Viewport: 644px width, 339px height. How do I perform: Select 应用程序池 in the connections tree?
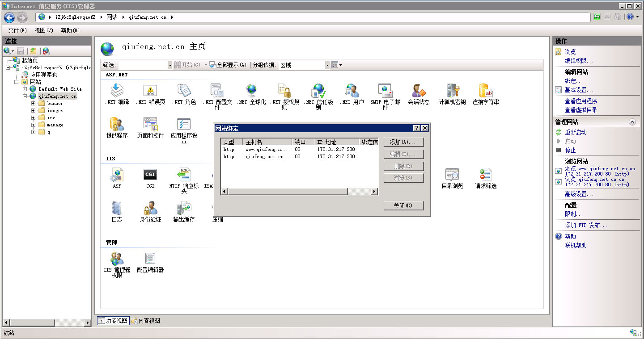(43, 75)
